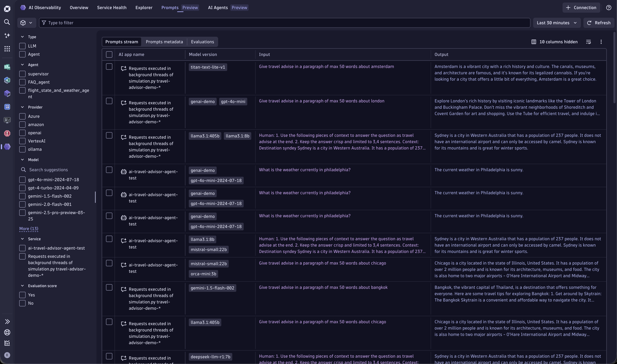The height and width of the screenshot is (364, 617).
Task: Switch to Prompts metadata tab
Action: pyautogui.click(x=164, y=42)
